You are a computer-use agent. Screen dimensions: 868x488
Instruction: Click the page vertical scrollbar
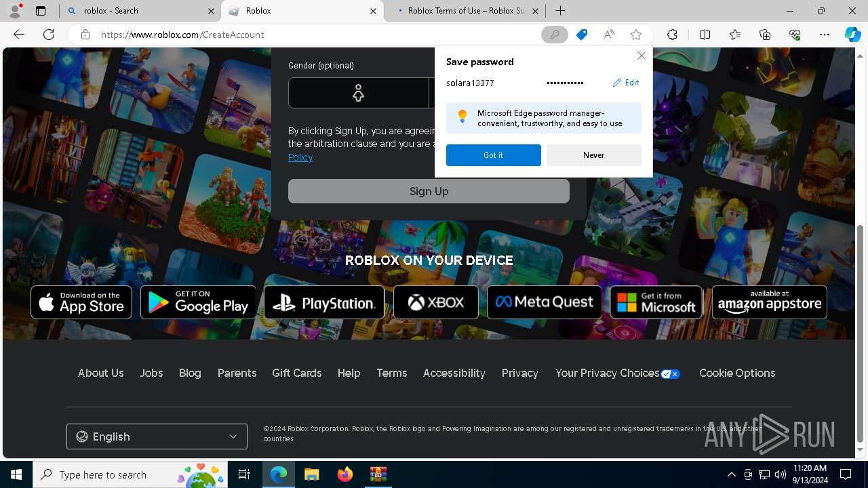click(861, 332)
